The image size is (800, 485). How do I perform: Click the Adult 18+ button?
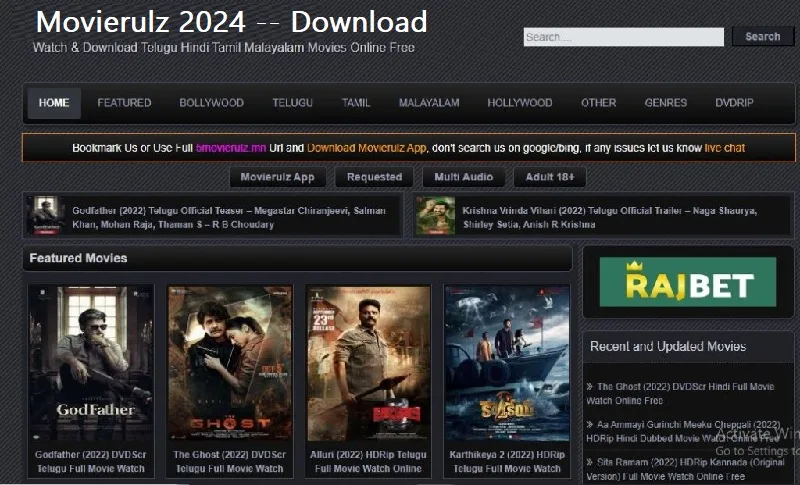[x=549, y=177]
